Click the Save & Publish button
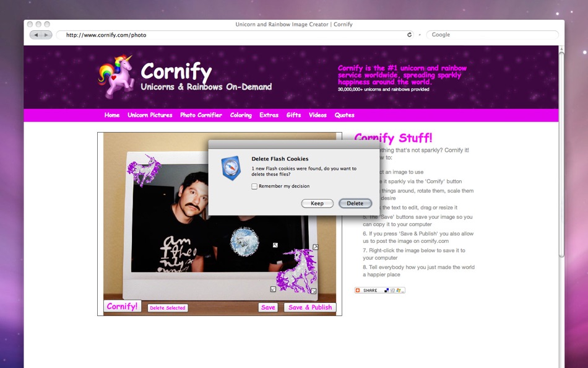This screenshot has height=368, width=588. [x=310, y=307]
